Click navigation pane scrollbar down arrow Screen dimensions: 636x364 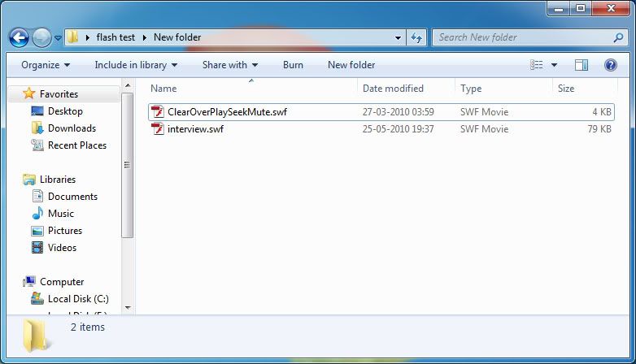[128, 308]
